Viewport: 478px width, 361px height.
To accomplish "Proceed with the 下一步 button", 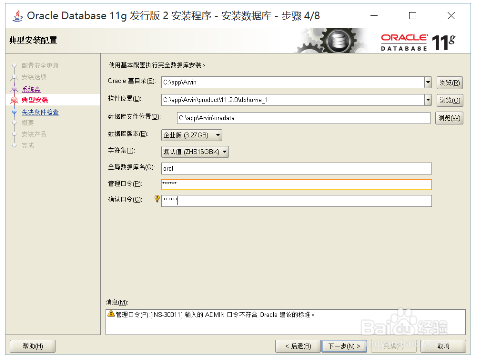I will pyautogui.click(x=344, y=346).
